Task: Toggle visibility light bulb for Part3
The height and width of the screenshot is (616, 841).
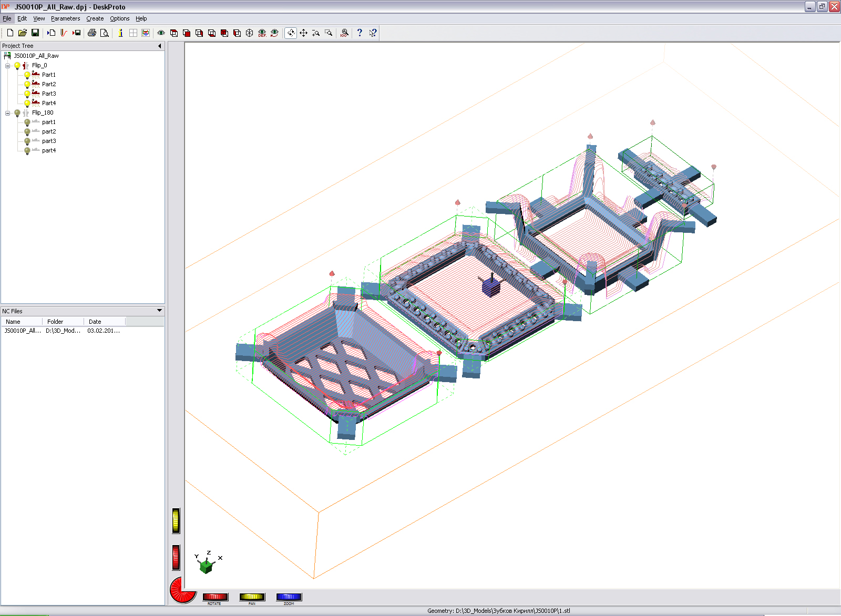Action: [27, 94]
